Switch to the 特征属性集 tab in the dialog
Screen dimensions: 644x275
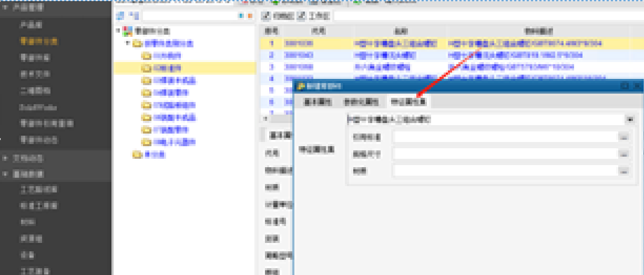(407, 102)
